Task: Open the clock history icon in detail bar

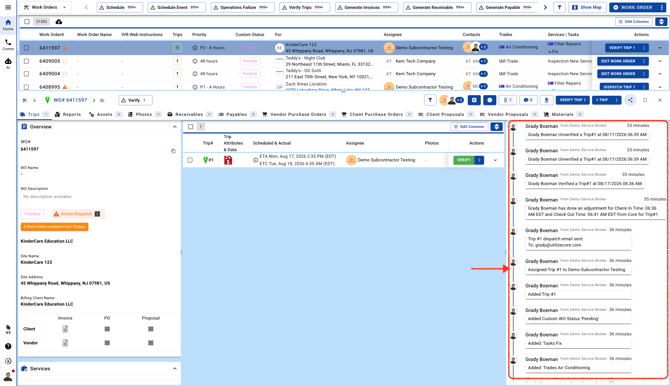Action: (489, 100)
